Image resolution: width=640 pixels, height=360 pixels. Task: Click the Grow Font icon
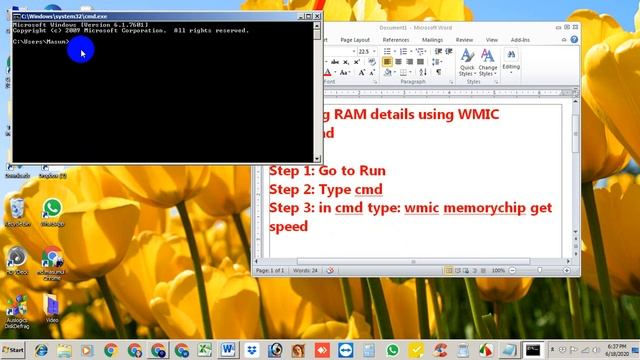362,73
